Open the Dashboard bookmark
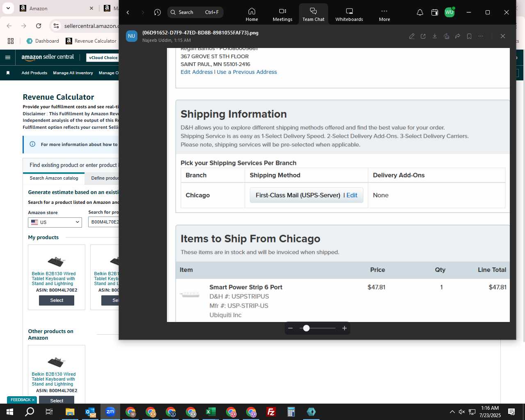 point(43,41)
